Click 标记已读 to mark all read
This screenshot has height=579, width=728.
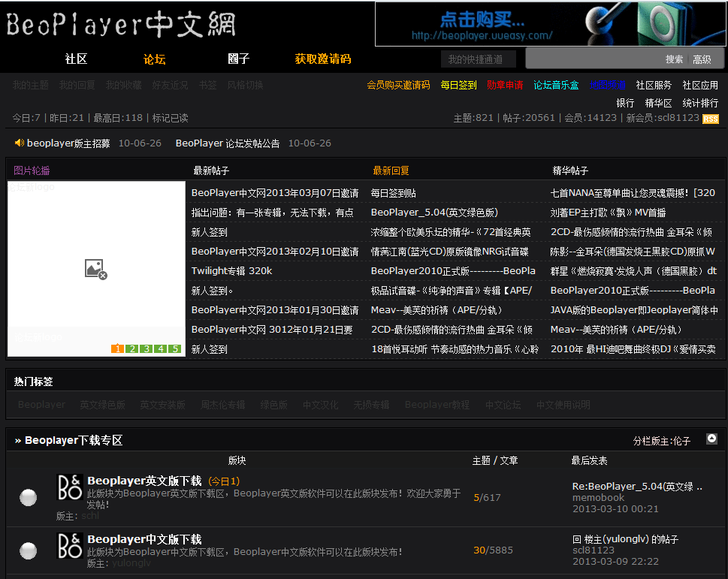pos(171,118)
